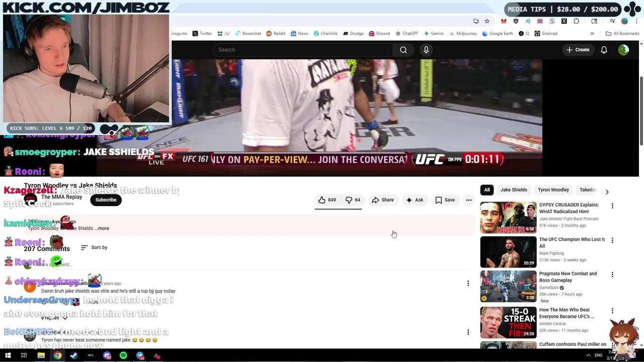Open Sort by comments dropdown
The width and height of the screenshot is (644, 362).
[x=94, y=247]
